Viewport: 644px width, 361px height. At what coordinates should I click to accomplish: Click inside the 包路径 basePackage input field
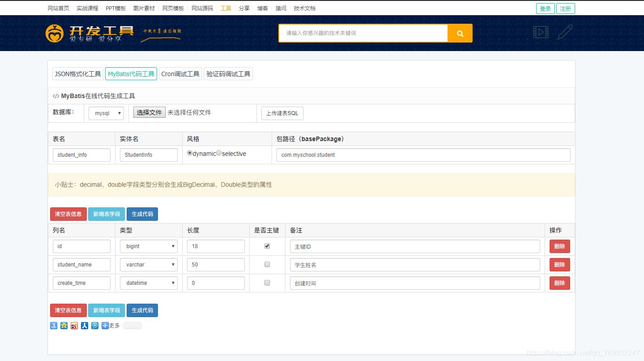[x=423, y=155]
